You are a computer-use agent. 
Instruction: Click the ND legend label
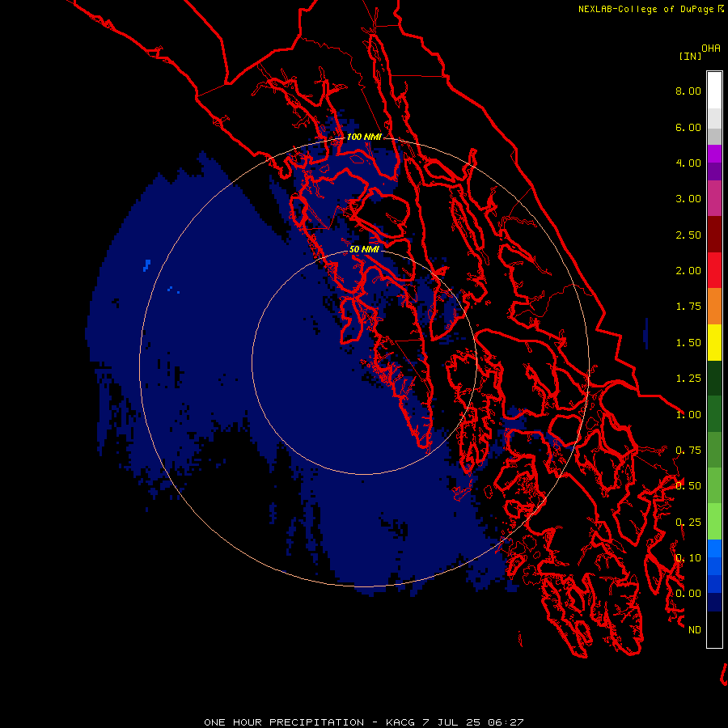[x=695, y=630]
